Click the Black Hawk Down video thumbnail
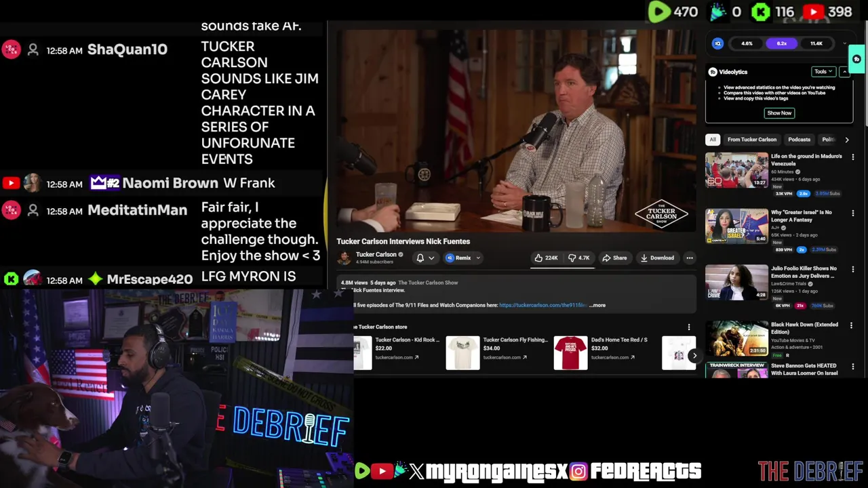The height and width of the screenshot is (488, 868). pyautogui.click(x=736, y=338)
